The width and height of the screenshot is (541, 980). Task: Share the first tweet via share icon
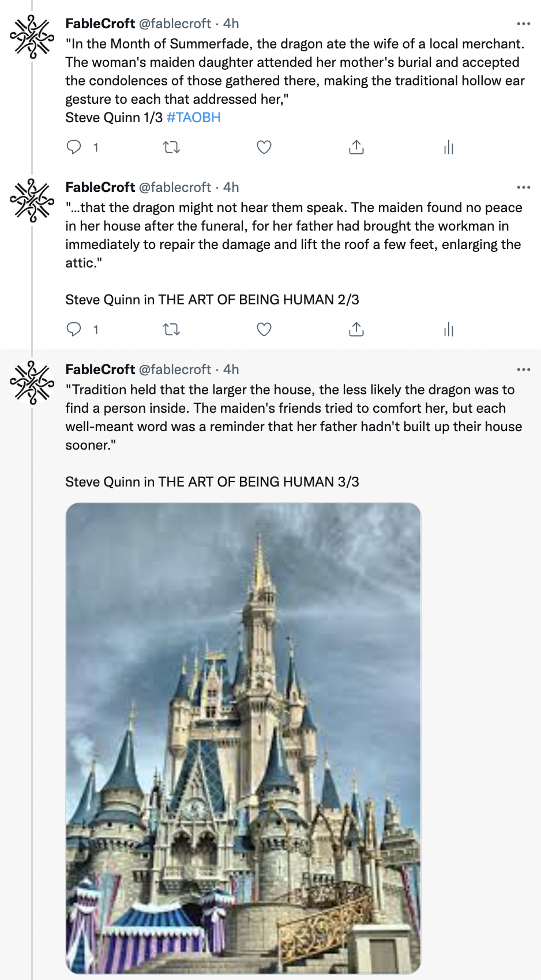pyautogui.click(x=356, y=148)
